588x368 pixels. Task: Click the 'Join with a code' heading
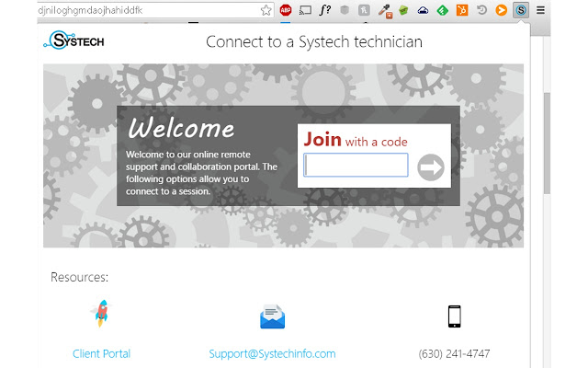tap(356, 140)
